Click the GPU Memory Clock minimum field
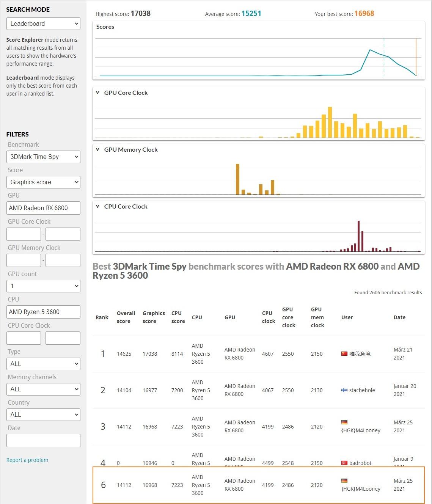432x504 pixels. coord(24,260)
